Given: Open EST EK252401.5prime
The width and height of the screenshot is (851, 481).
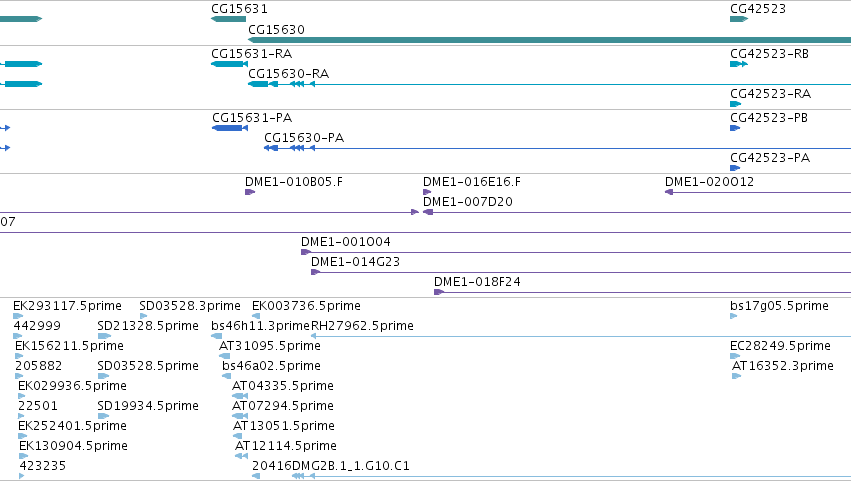Looking at the screenshot, I should [72, 426].
